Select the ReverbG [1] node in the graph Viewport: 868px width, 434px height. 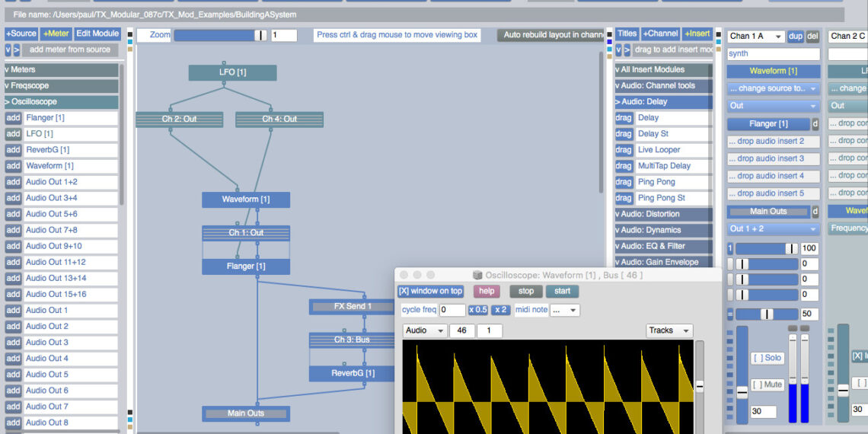(x=352, y=373)
